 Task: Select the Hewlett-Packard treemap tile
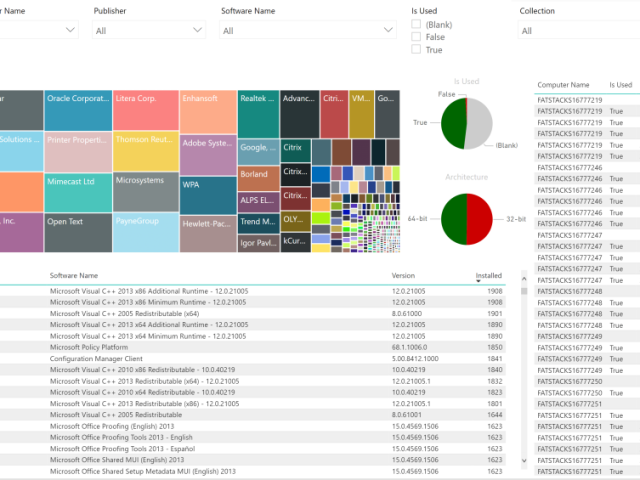208,234
